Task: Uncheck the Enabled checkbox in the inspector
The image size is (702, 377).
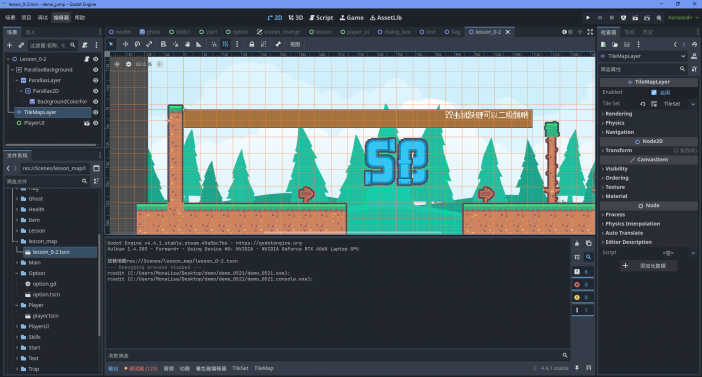Action: pos(654,92)
